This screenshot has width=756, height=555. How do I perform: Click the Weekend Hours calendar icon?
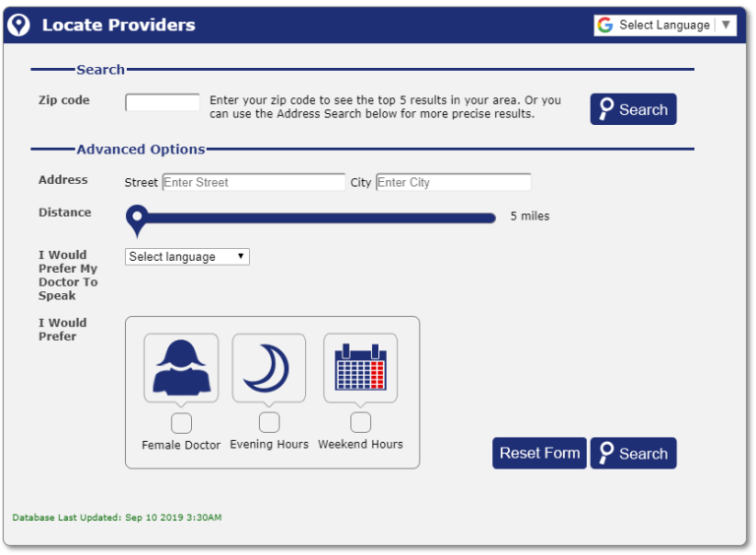(360, 367)
